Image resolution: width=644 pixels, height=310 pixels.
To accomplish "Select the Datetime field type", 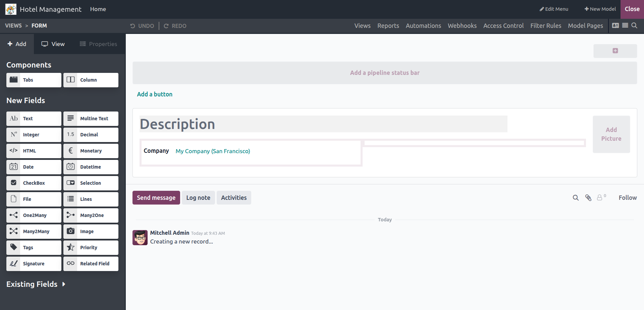I will 91,167.
